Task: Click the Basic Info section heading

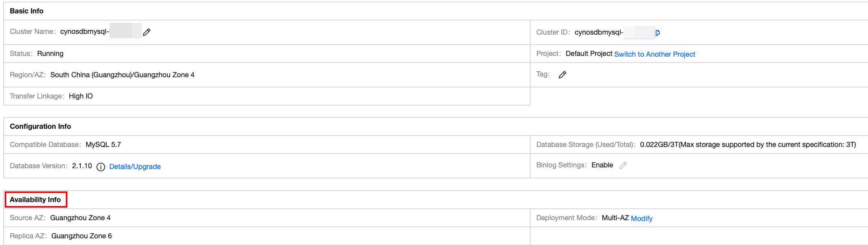Action: click(x=27, y=11)
